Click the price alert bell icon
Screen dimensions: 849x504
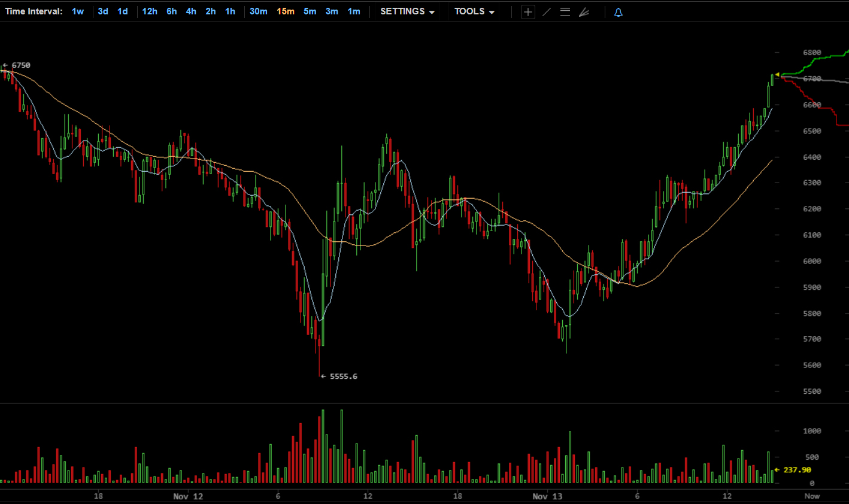tap(618, 12)
